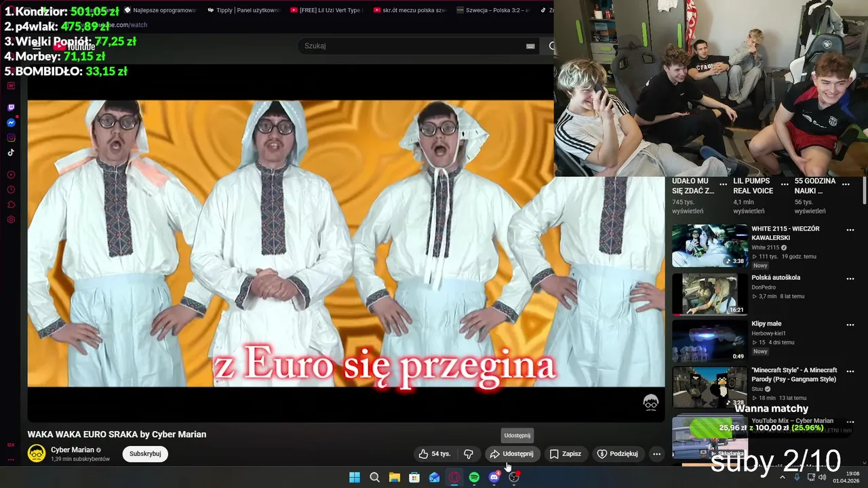Open options for LIL PUMPS REAL VOICE short
Screen dimensions: 868x488
785,184
